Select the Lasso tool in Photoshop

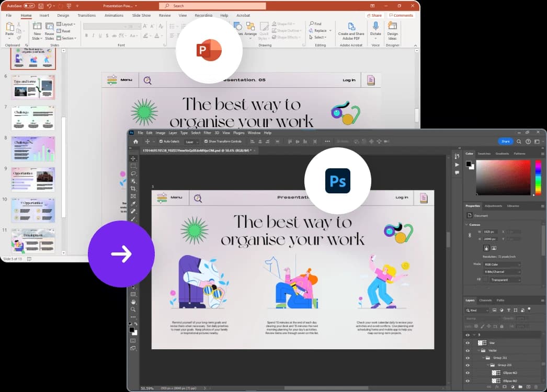click(133, 174)
